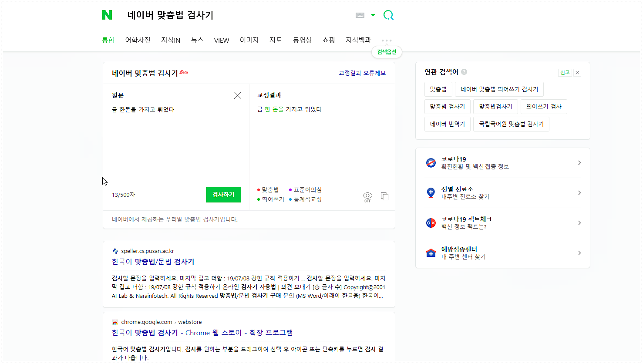Click the 내주변 진료소 찾기 text
Image resolution: width=643 pixels, height=364 pixels.
[x=465, y=197]
